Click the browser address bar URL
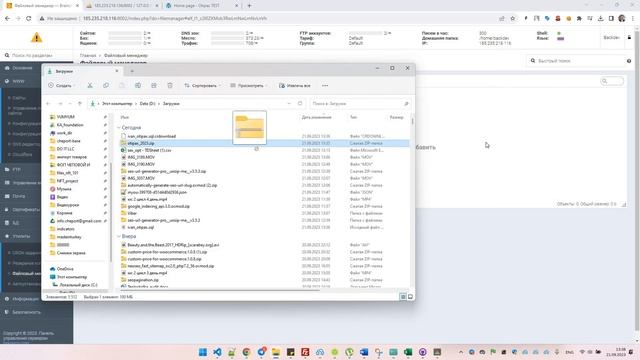Image resolution: width=640 pixels, height=360 pixels. (x=175, y=18)
